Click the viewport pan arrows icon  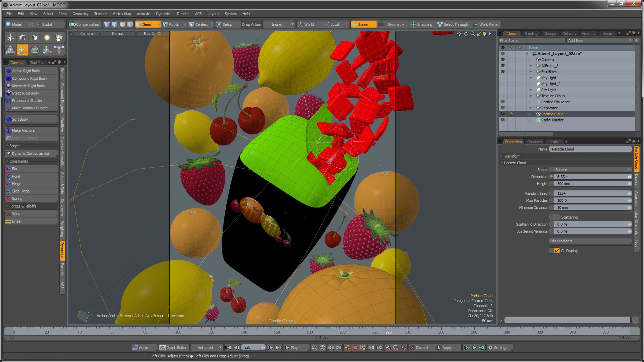click(459, 34)
